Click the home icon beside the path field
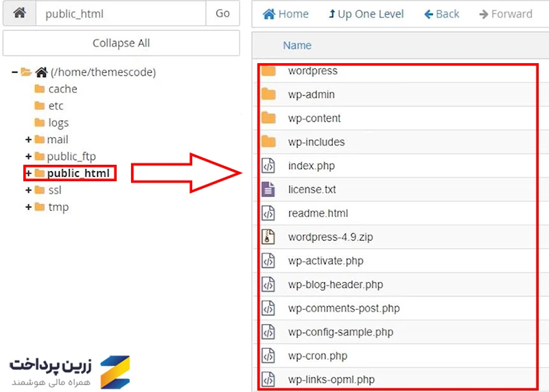549x392 pixels. coord(20,13)
